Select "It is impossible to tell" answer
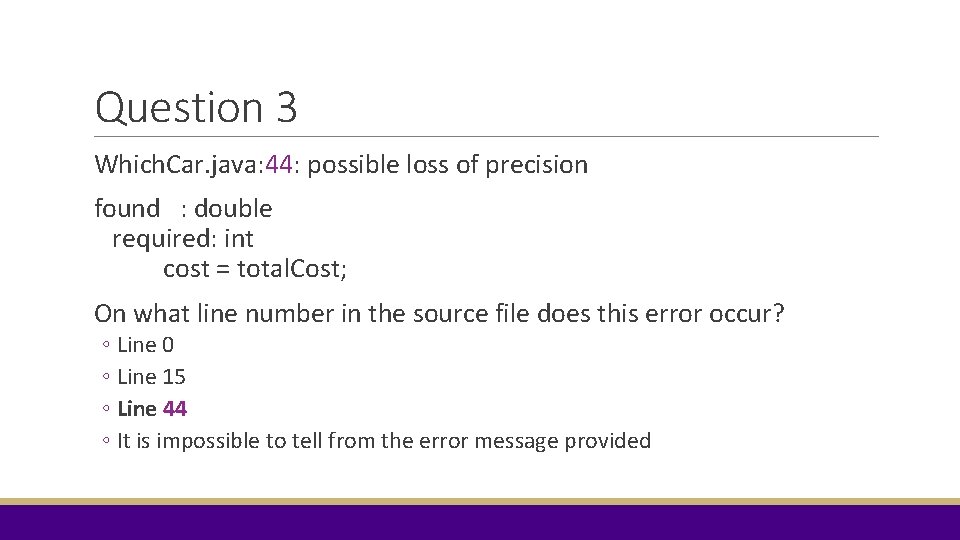 384,441
